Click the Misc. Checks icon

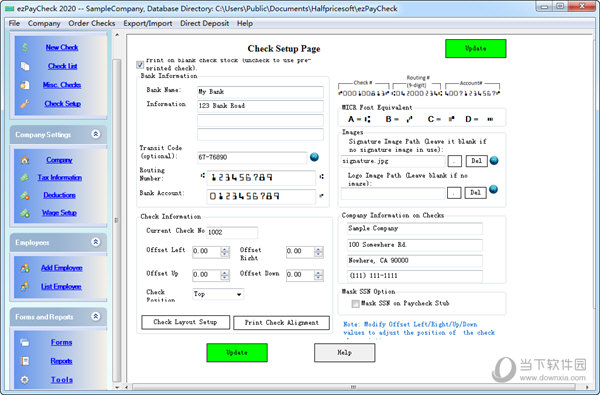pyautogui.click(x=25, y=85)
